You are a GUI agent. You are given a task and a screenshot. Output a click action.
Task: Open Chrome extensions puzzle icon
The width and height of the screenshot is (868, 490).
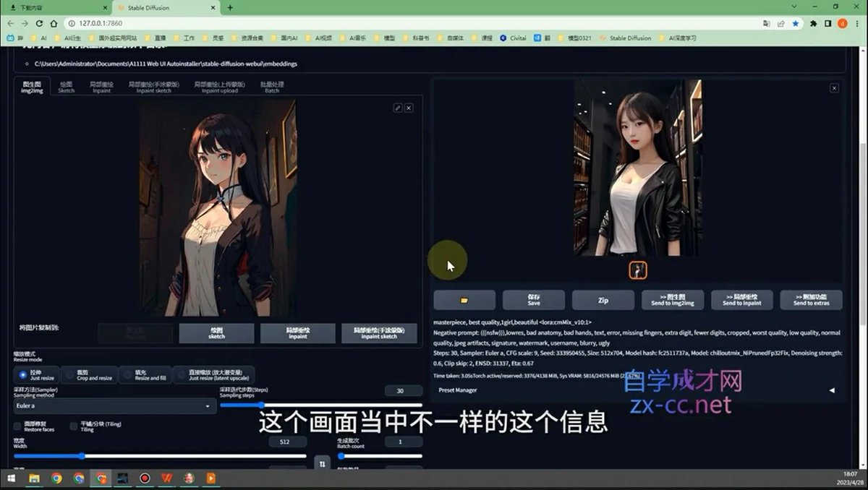814,23
